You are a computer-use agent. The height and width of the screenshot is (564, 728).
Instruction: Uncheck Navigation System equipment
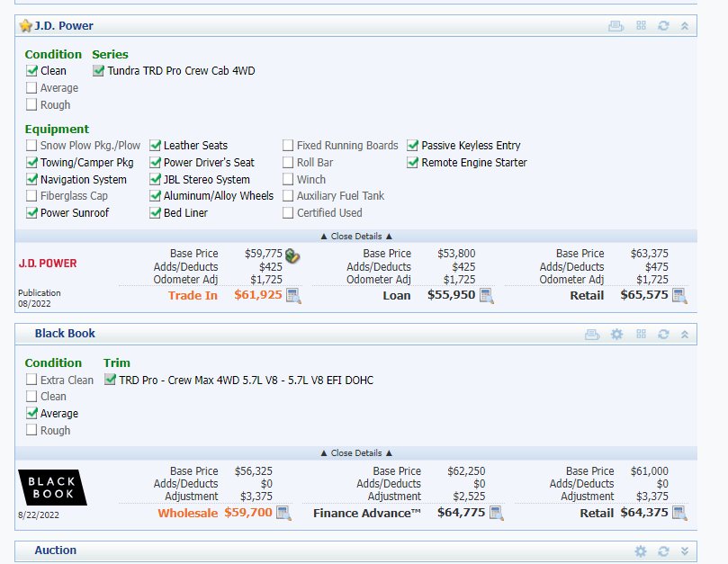click(x=31, y=179)
